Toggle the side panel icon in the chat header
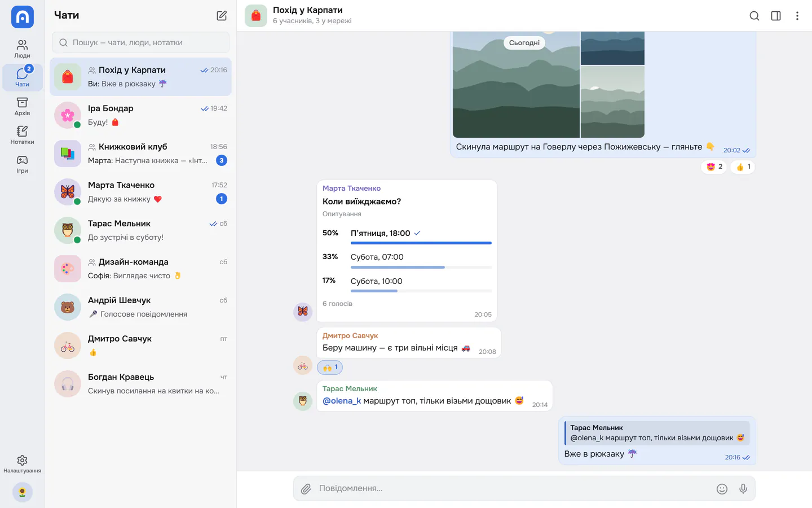The width and height of the screenshot is (812, 508). click(x=776, y=16)
